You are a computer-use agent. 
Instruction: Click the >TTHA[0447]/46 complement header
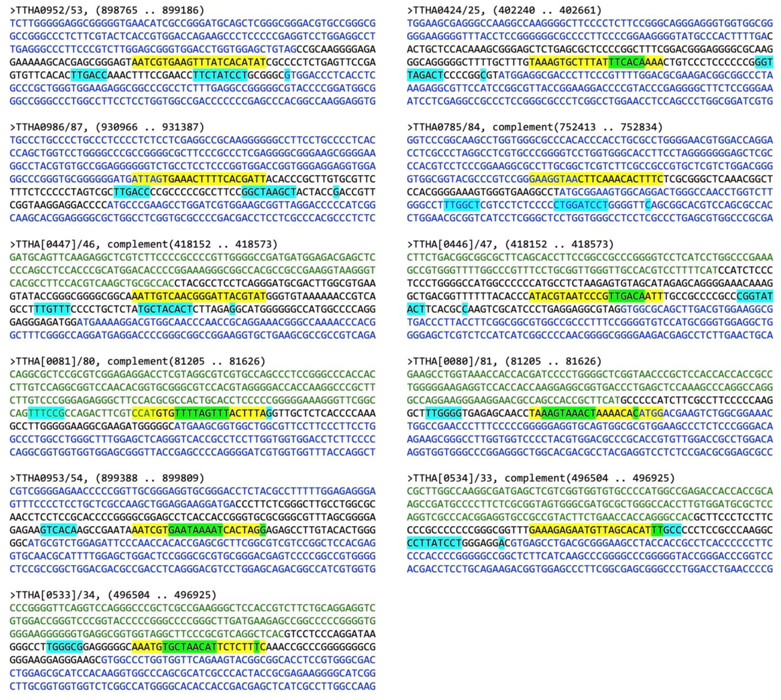144,244
